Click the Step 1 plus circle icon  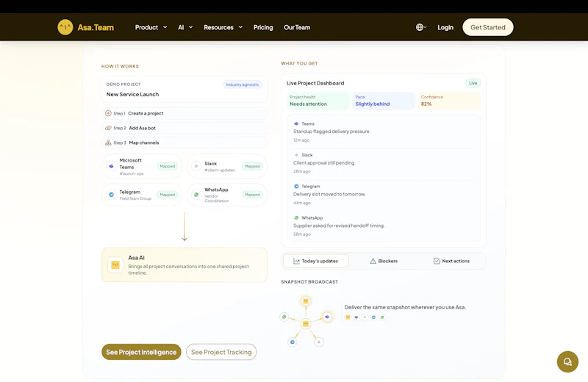click(x=108, y=113)
